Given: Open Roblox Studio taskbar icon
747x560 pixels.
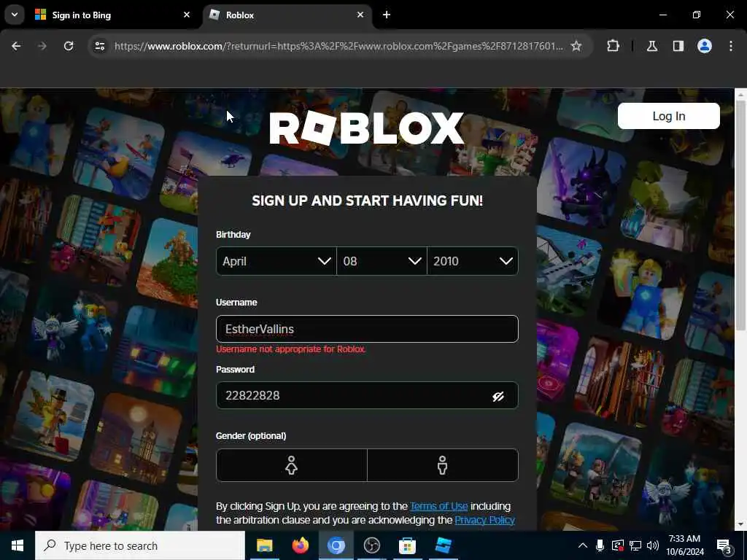Looking at the screenshot, I should pos(443,545).
